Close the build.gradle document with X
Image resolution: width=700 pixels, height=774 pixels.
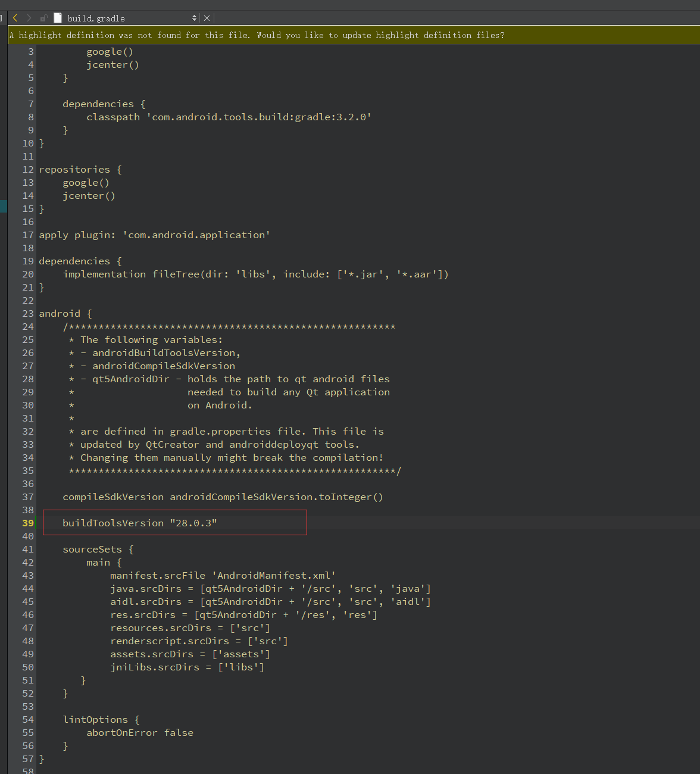pos(207,18)
